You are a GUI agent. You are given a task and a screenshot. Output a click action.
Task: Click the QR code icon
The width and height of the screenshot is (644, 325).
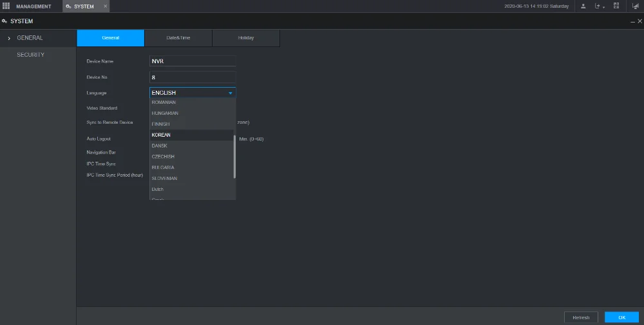pyautogui.click(x=616, y=6)
